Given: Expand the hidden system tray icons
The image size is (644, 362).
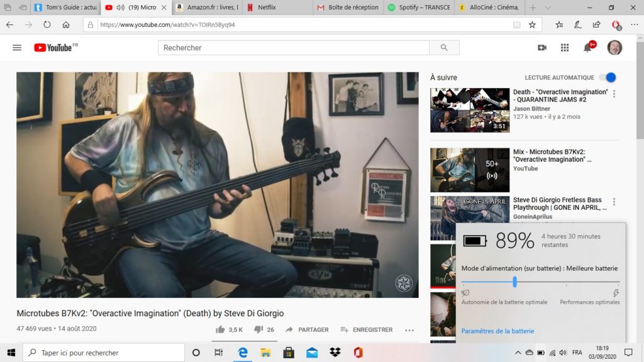Looking at the screenshot, I should point(518,353).
